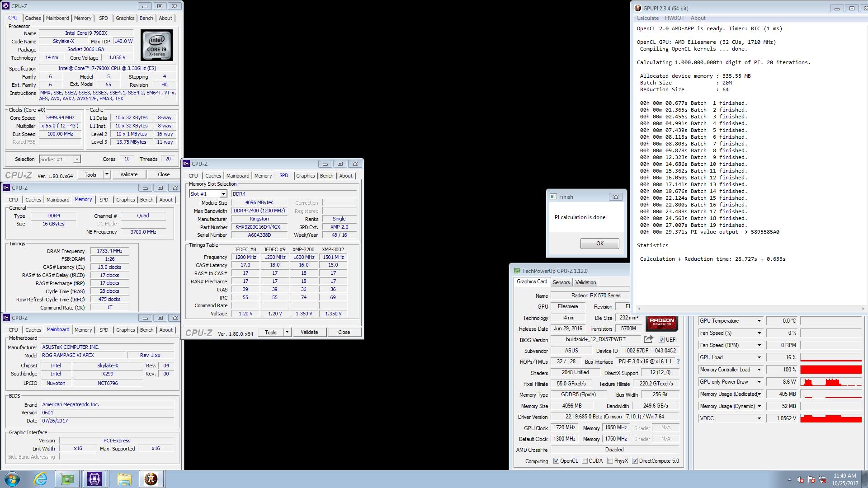Viewport: 868px width, 488px height.
Task: Expand the Fan Speed (%) sensor dropdown
Action: [x=759, y=333]
